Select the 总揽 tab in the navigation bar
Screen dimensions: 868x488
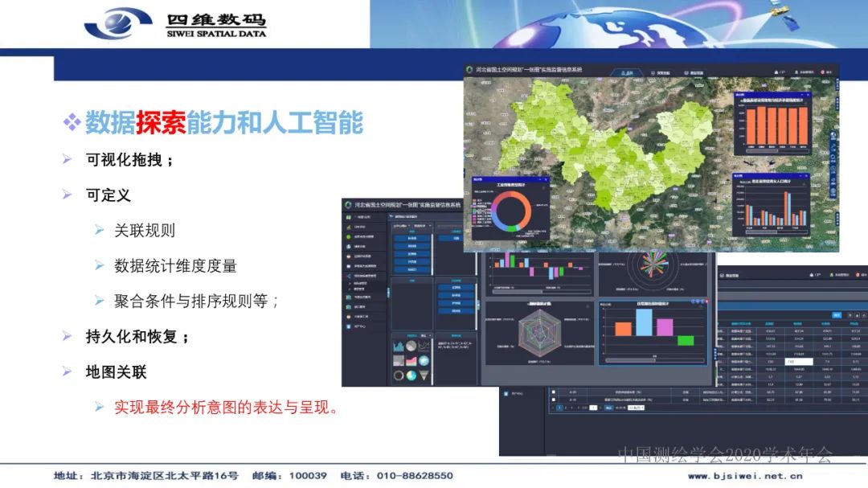(628, 71)
